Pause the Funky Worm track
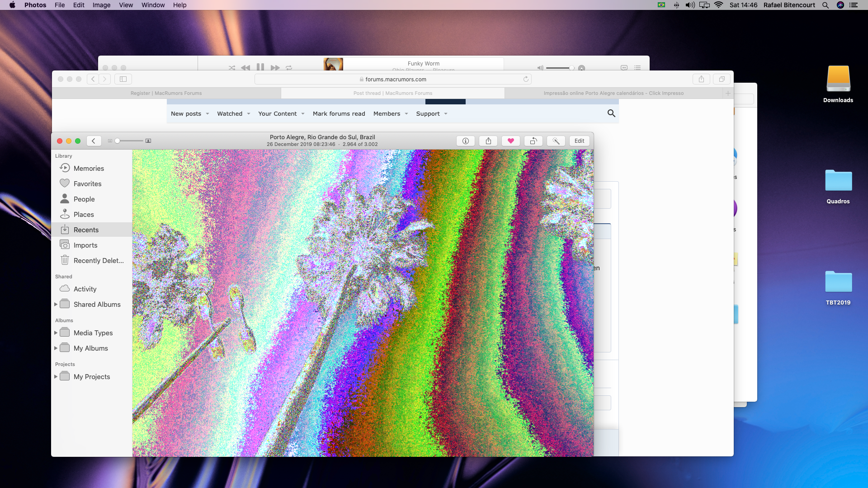The height and width of the screenshot is (488, 868). pyautogui.click(x=260, y=67)
